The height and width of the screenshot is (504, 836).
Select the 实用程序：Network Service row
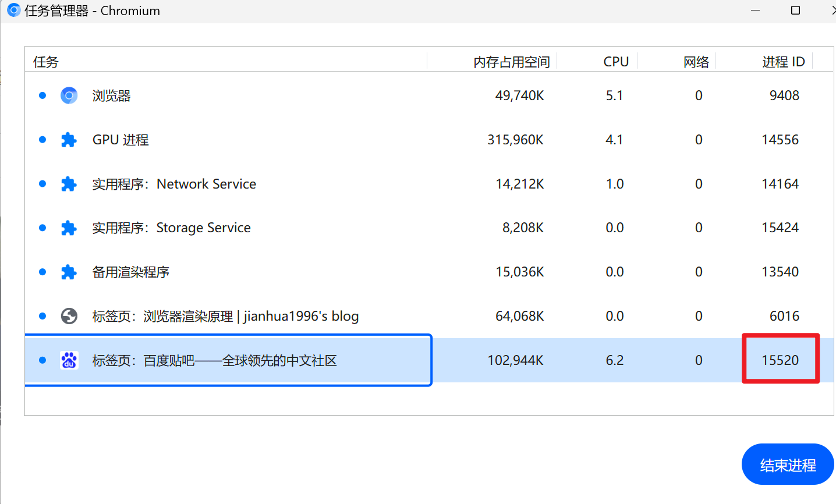(174, 184)
